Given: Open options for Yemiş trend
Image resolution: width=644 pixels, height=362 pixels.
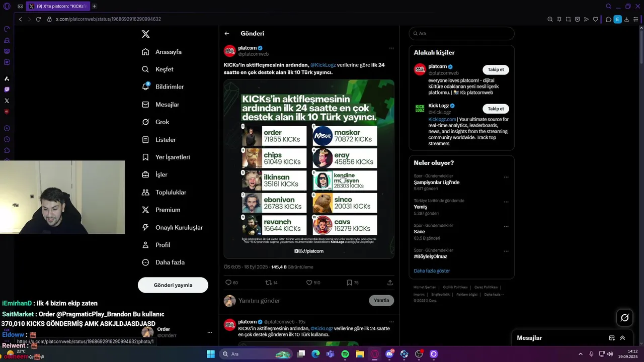Looking at the screenshot, I should click(506, 202).
